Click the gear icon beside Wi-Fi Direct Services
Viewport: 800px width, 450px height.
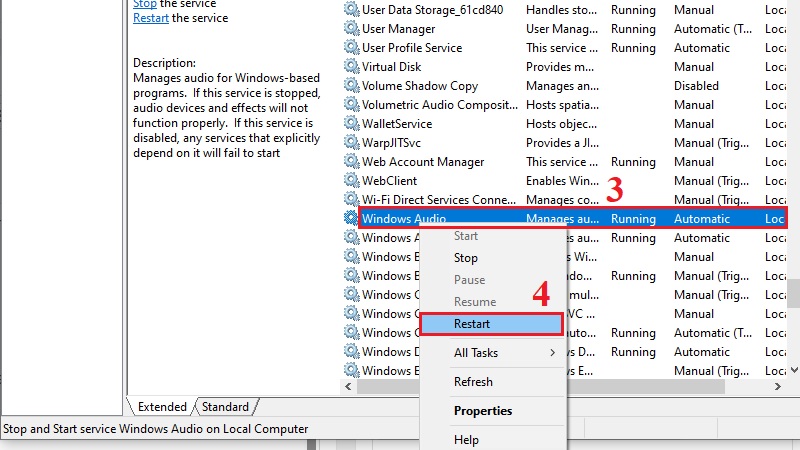351,199
